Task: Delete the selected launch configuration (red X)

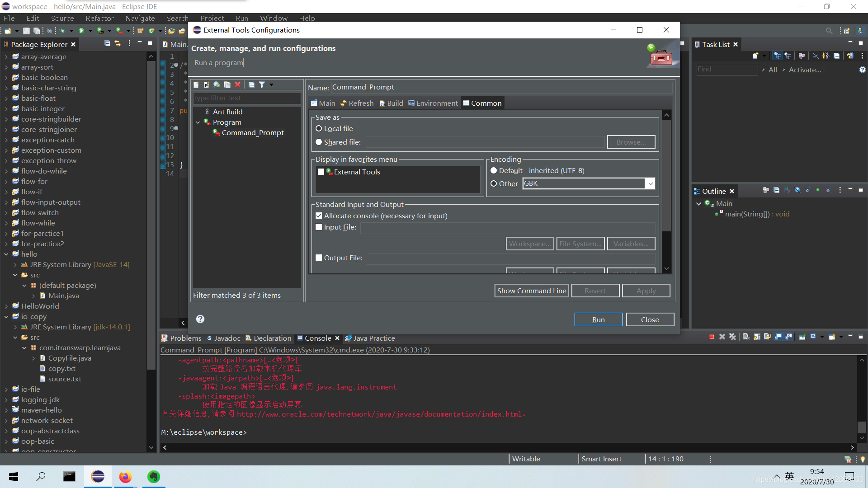Action: pos(238,84)
